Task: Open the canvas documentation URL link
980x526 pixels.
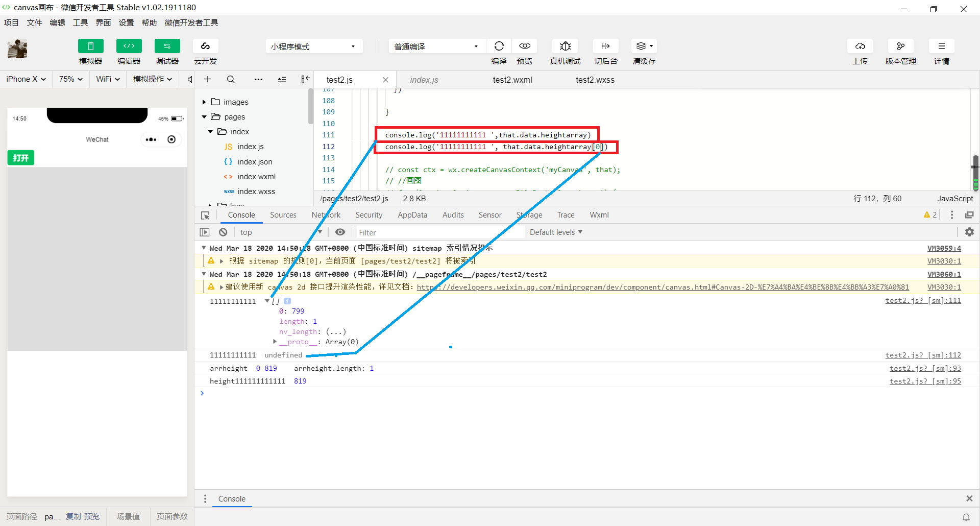Action: 663,287
